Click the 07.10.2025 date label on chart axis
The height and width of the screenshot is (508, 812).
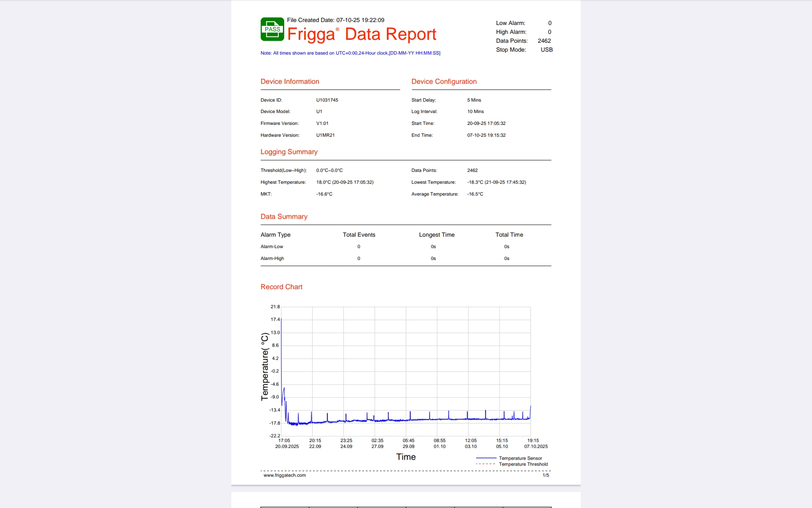tap(535, 446)
